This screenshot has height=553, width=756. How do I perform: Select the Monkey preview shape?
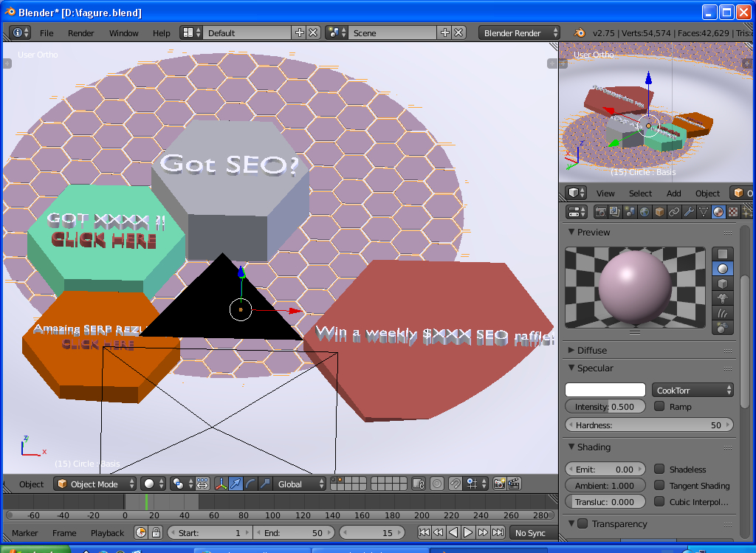pos(723,299)
